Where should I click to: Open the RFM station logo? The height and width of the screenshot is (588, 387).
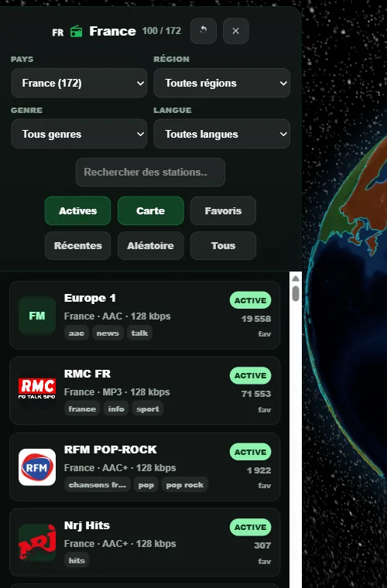click(x=37, y=467)
